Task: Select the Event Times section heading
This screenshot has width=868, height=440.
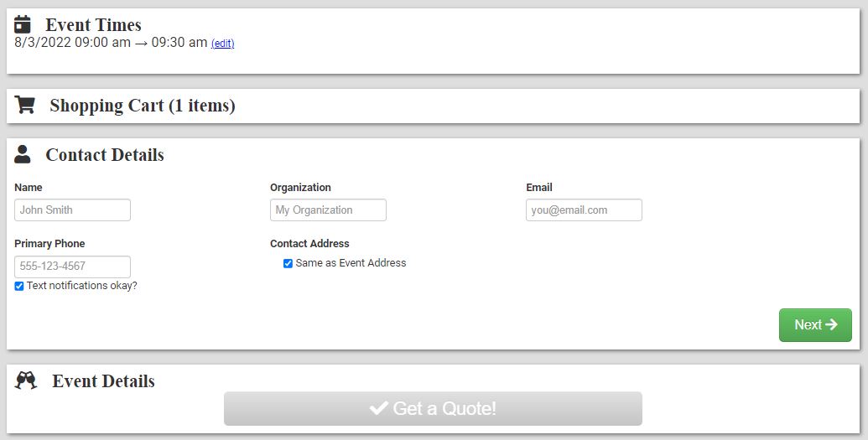Action: pos(93,25)
